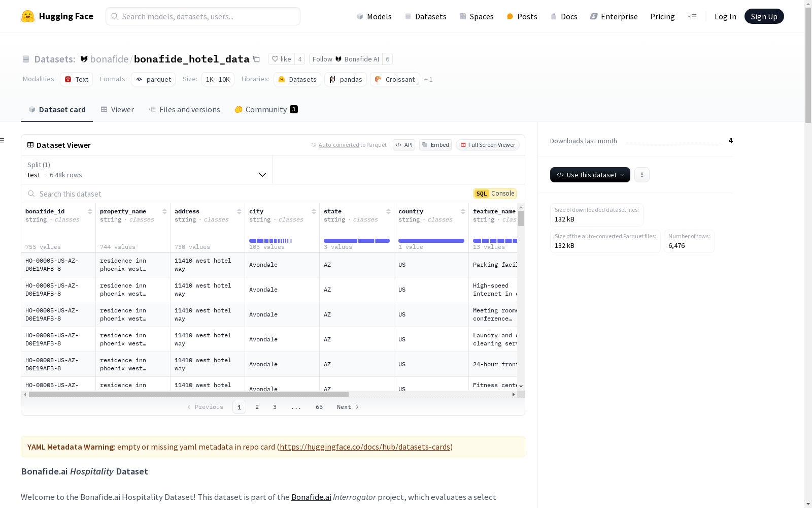Click the pandas library tag
Image resolution: width=812 pixels, height=508 pixels.
coord(346,79)
